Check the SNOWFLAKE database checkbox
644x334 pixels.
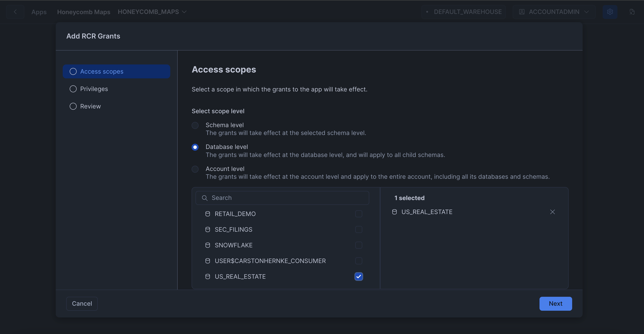click(359, 245)
